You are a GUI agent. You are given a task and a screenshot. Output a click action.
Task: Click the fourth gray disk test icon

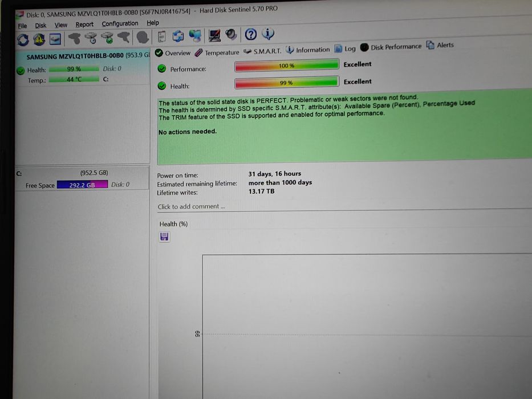(x=124, y=37)
